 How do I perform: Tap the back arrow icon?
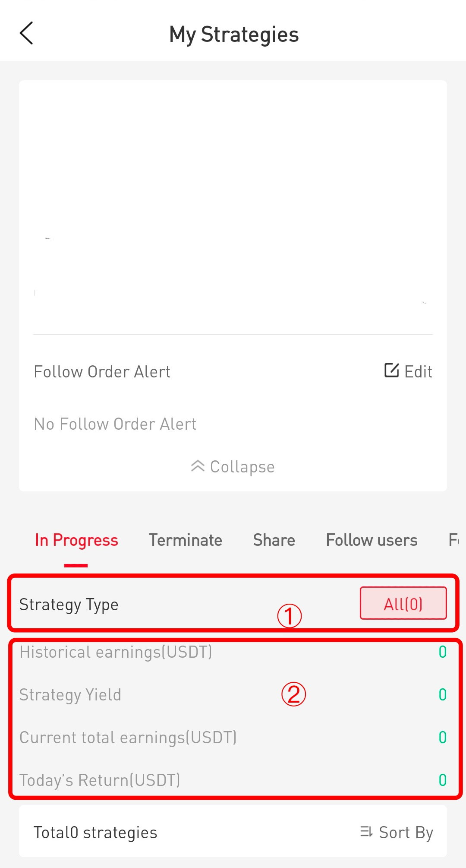26,33
